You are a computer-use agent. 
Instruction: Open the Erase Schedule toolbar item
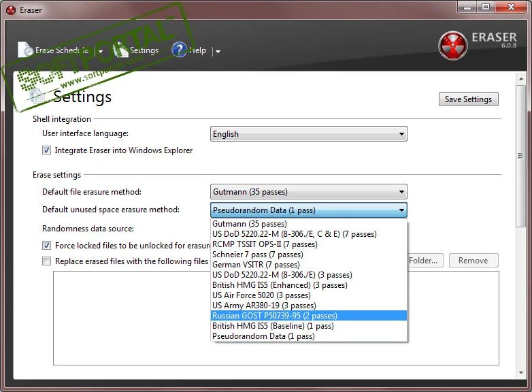point(53,50)
